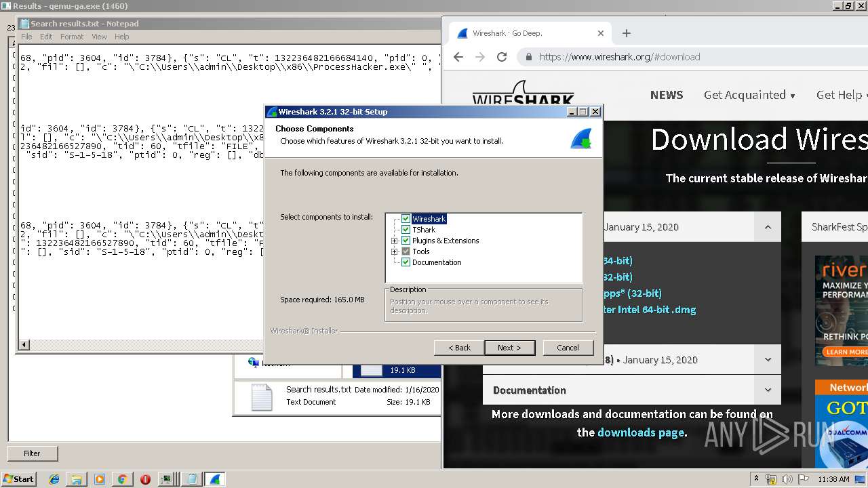Select the TShark component label
Viewport: 868px width, 488px height.
[x=424, y=230]
